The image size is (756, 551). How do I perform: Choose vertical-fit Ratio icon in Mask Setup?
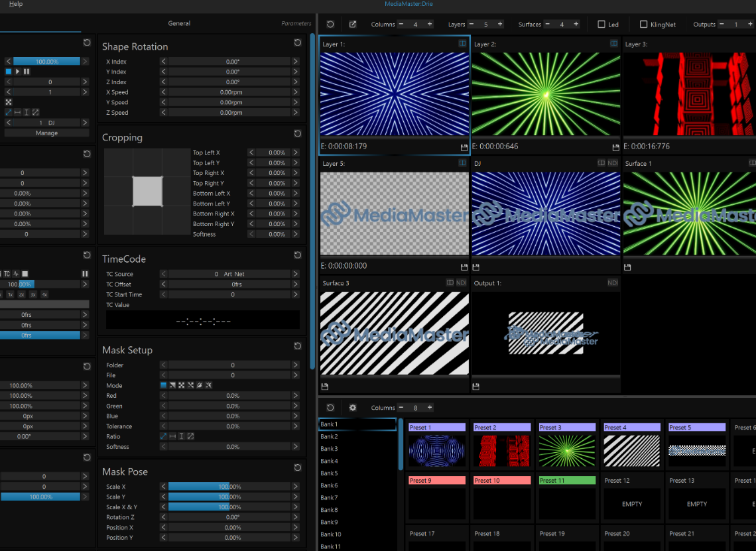coord(182,436)
